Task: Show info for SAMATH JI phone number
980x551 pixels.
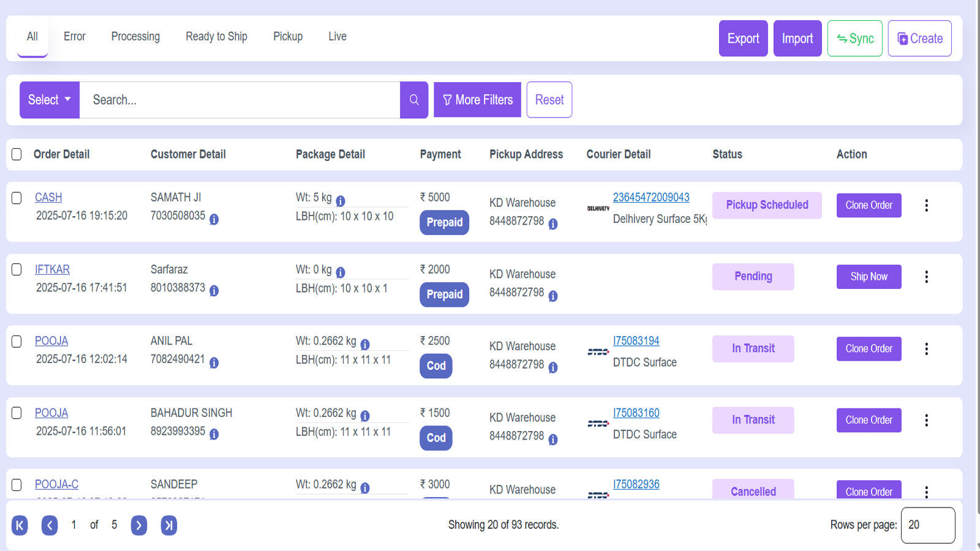Action: [x=214, y=219]
